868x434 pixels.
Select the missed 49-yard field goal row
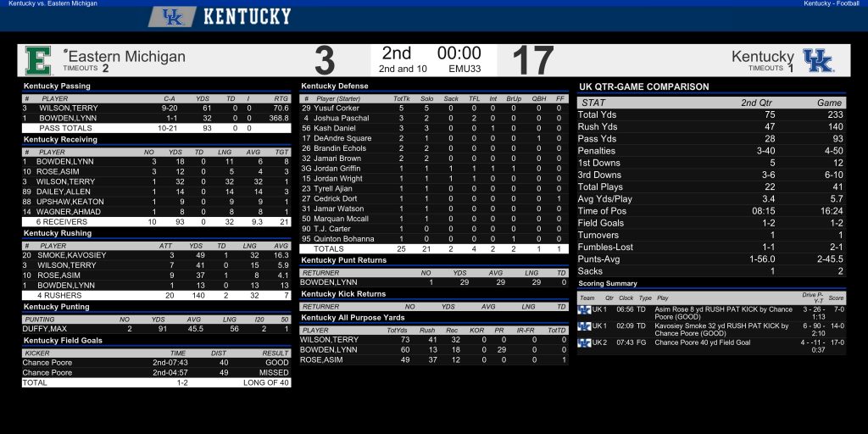tap(156, 373)
